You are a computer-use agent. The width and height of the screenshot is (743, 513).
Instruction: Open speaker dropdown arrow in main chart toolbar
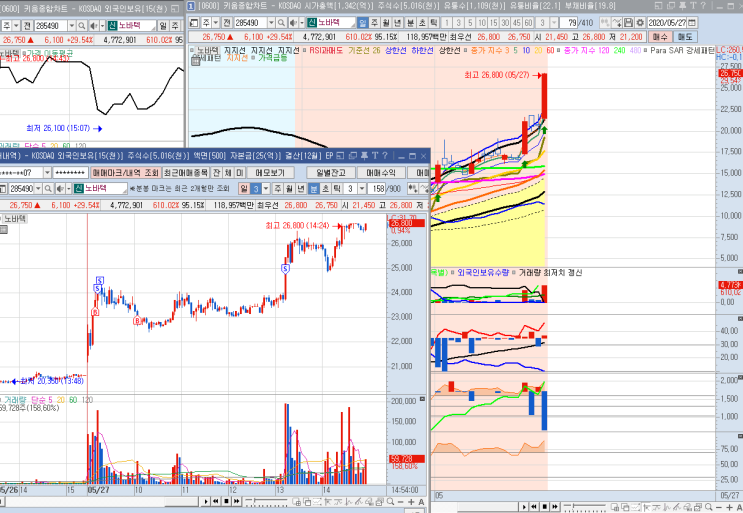point(301,23)
